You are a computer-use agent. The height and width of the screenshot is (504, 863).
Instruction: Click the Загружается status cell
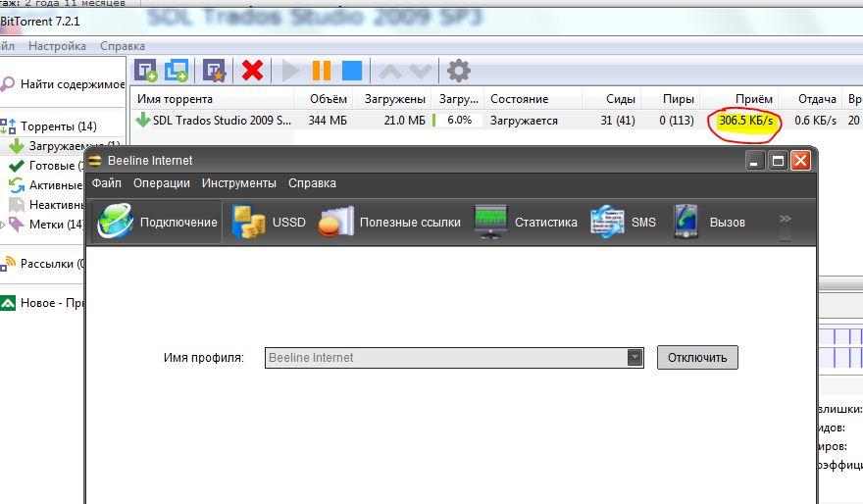click(524, 120)
